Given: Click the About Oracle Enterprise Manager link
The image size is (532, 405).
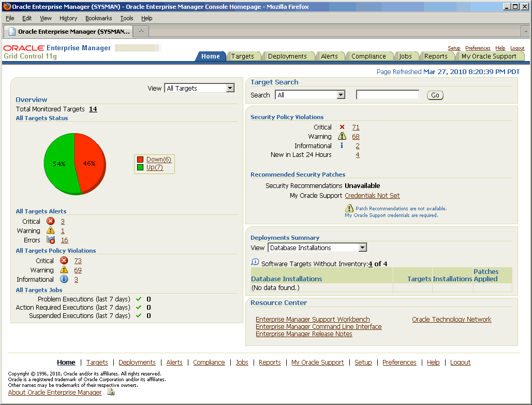Looking at the screenshot, I should pyautogui.click(x=55, y=392).
